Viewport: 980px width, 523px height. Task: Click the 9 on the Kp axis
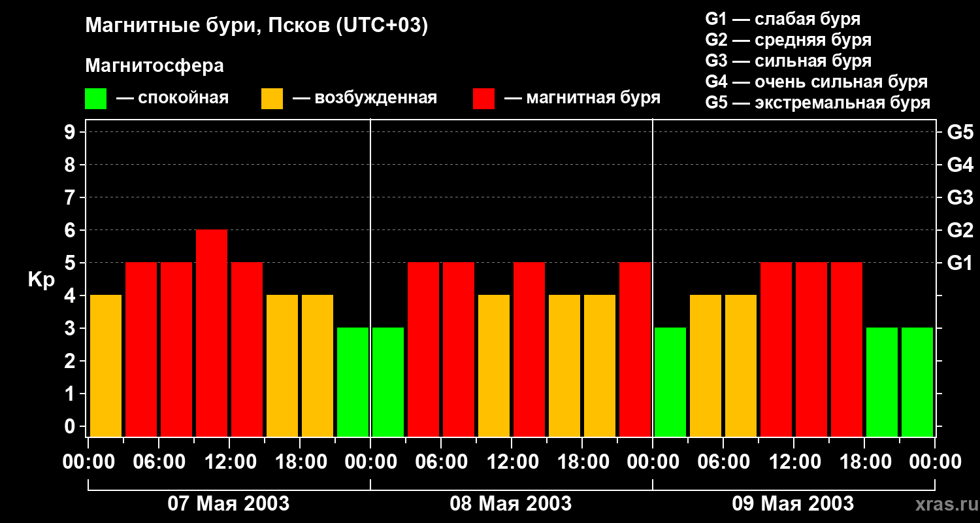[71, 132]
